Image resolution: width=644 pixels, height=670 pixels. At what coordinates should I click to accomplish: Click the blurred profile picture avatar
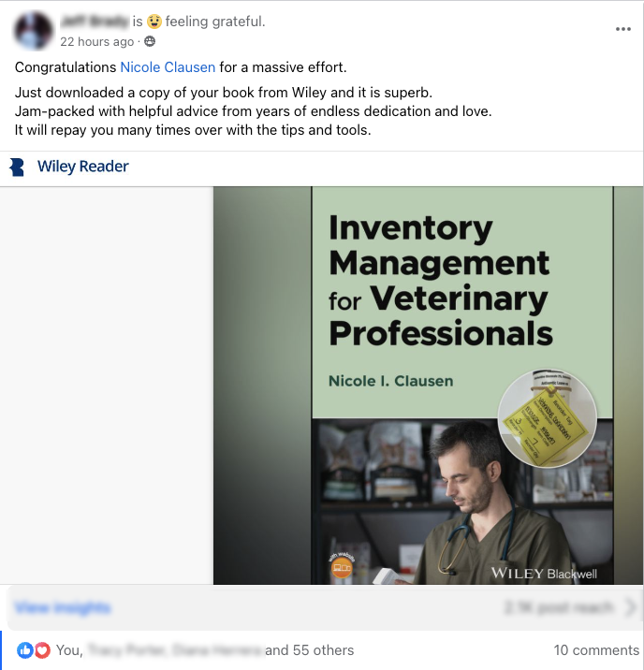(34, 31)
